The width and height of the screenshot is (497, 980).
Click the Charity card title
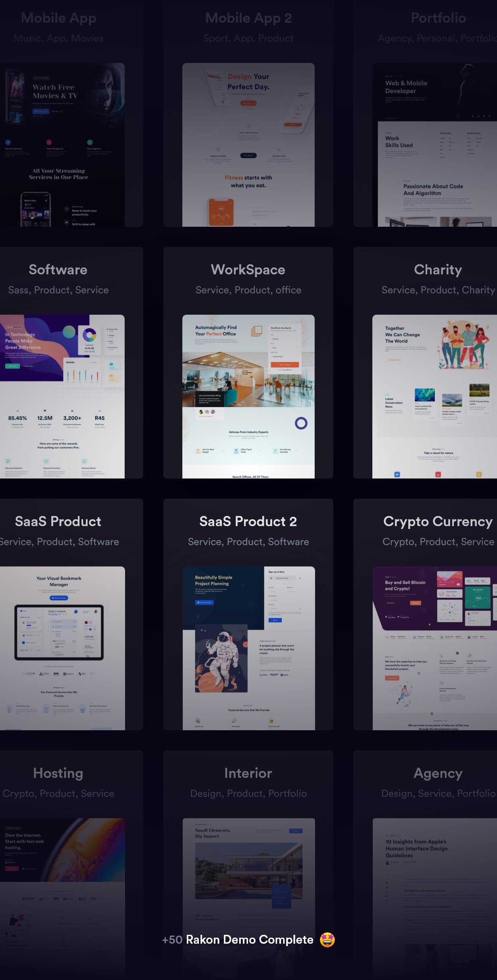click(x=438, y=270)
